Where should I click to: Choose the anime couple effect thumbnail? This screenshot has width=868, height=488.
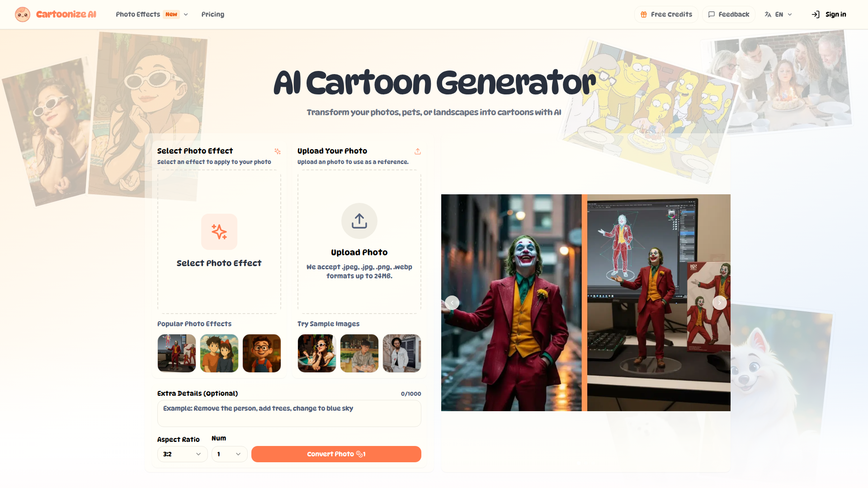coord(219,353)
